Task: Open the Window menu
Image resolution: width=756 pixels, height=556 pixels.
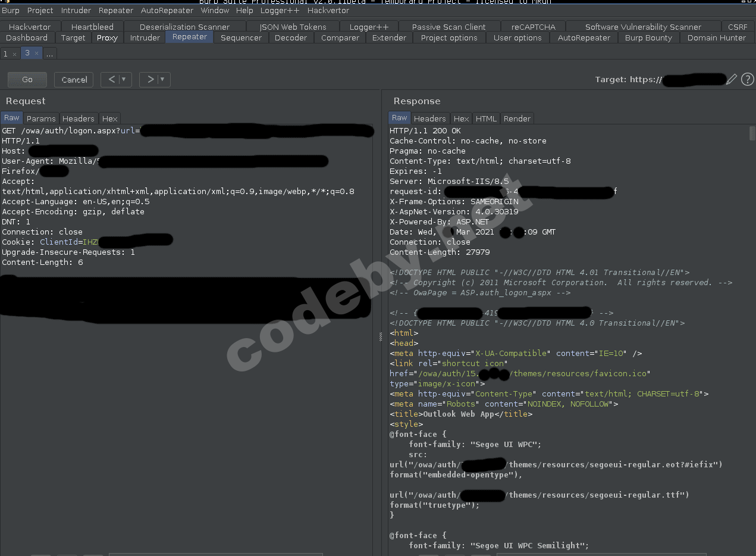Action: point(215,10)
